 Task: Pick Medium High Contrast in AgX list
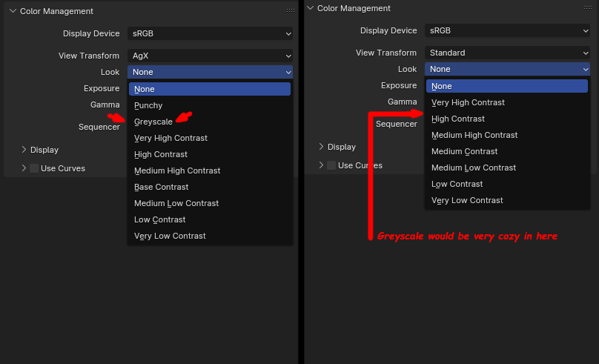[210, 171]
